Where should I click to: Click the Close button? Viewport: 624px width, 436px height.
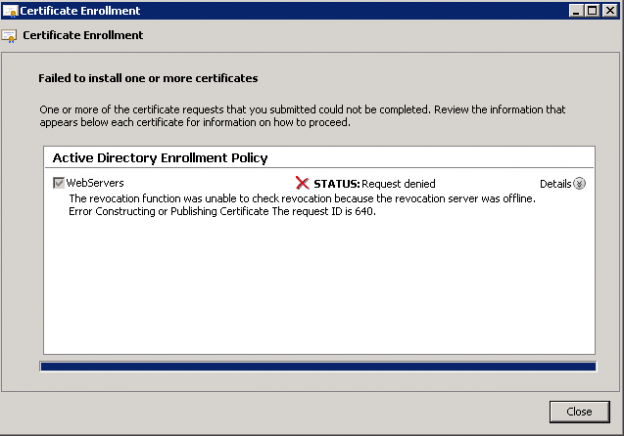click(579, 411)
